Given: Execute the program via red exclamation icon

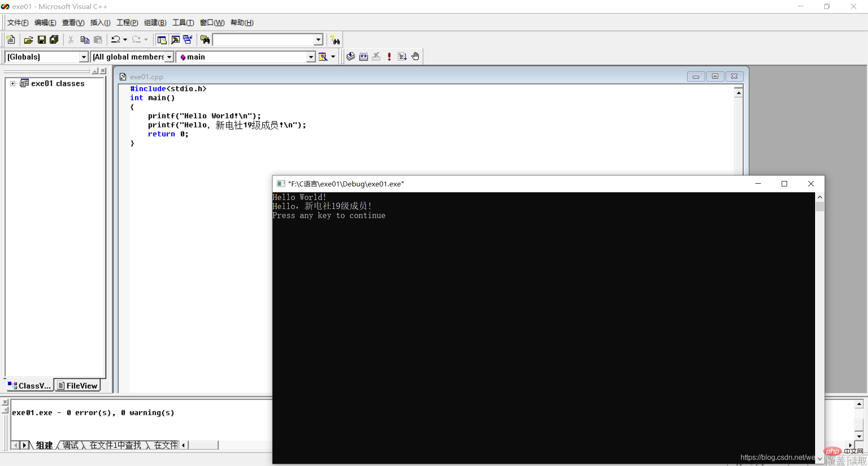Looking at the screenshot, I should click(389, 56).
